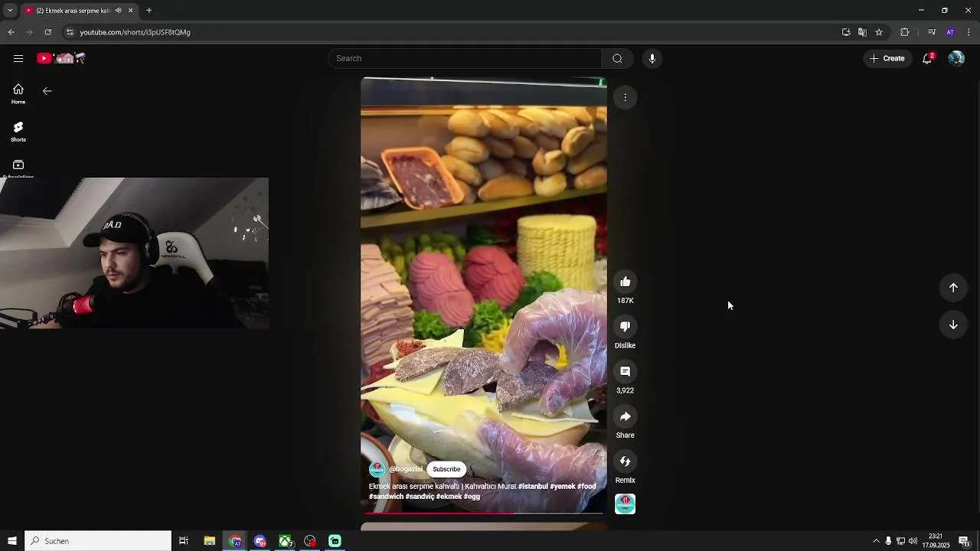Open the short's sound source thumbnail

click(x=625, y=504)
